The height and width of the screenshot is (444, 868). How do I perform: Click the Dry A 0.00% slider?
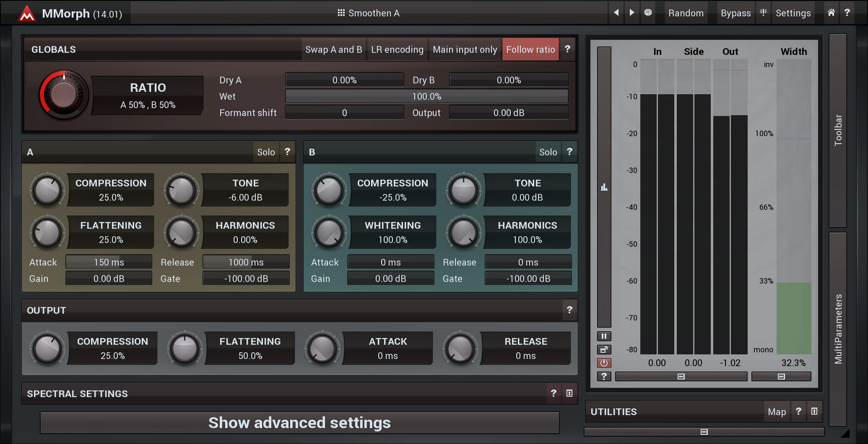[x=344, y=80]
